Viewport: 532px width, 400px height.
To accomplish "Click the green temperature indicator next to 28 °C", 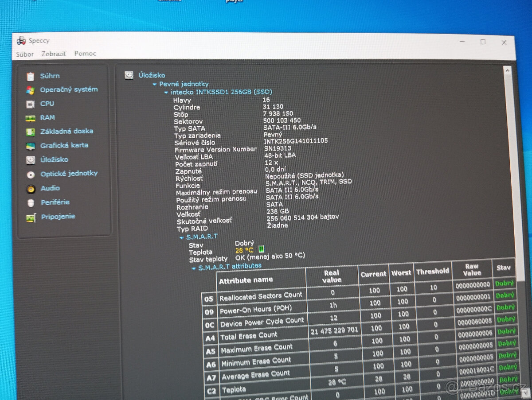I will point(261,249).
